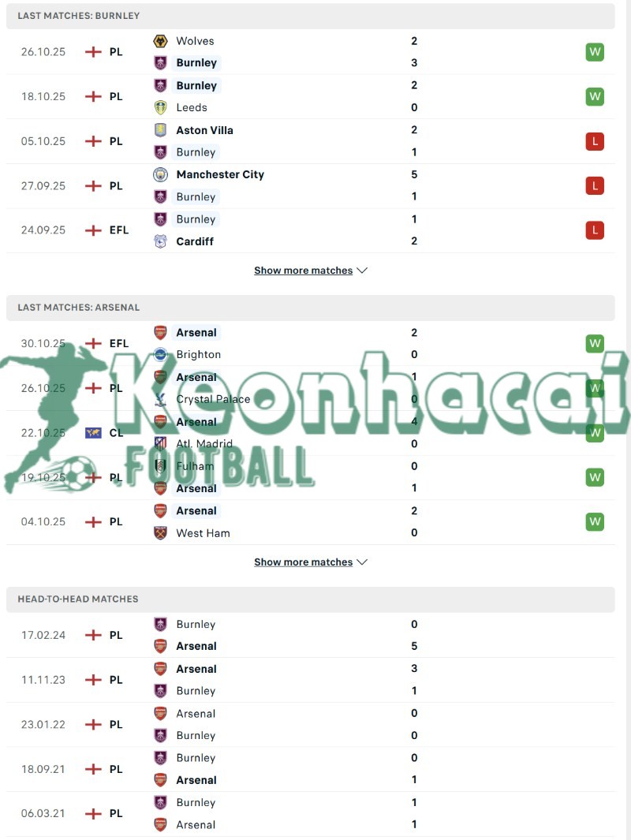Expand Show more matches under Arsenal
The height and width of the screenshot is (840, 631).
point(304,562)
